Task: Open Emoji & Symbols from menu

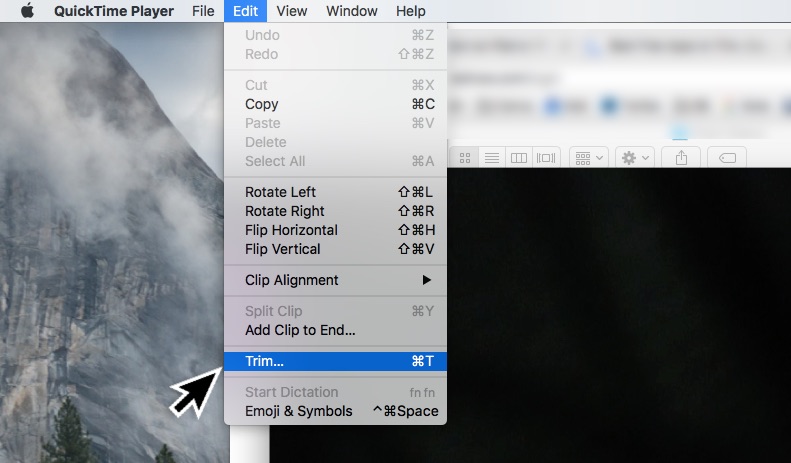Action: 335,411
